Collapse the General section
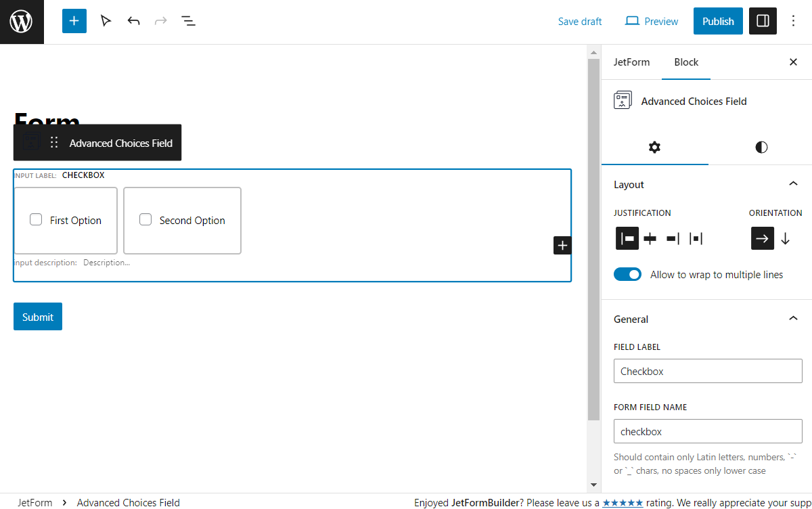Image resolution: width=812 pixels, height=509 pixels. [793, 318]
